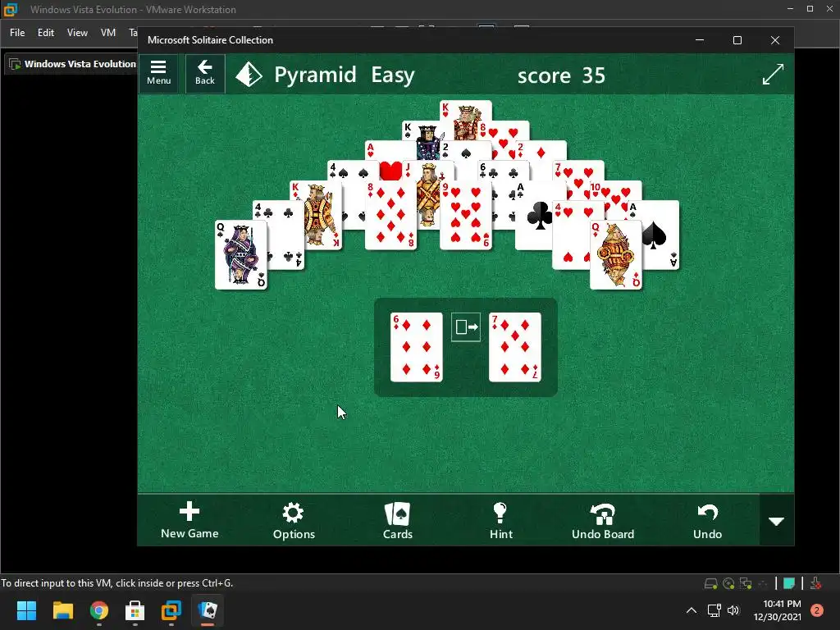Viewport: 840px width, 630px height.
Task: Click the Solitaire Collection taskbar icon
Action: (208, 610)
